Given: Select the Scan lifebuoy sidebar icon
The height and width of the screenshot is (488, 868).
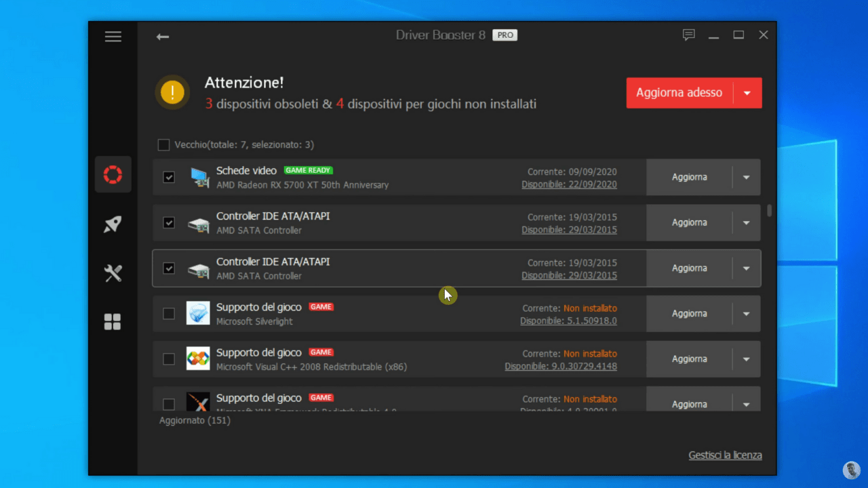Looking at the screenshot, I should [x=113, y=175].
